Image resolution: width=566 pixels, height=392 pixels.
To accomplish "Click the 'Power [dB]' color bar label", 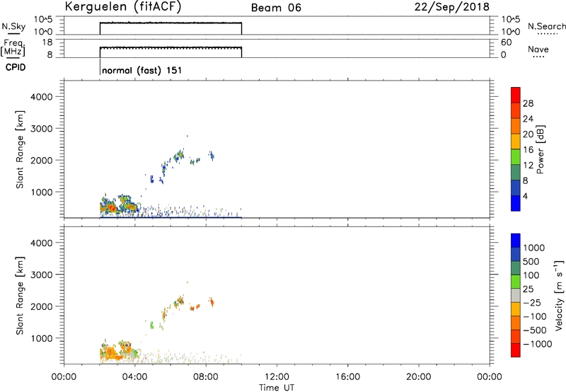I will (x=541, y=149).
